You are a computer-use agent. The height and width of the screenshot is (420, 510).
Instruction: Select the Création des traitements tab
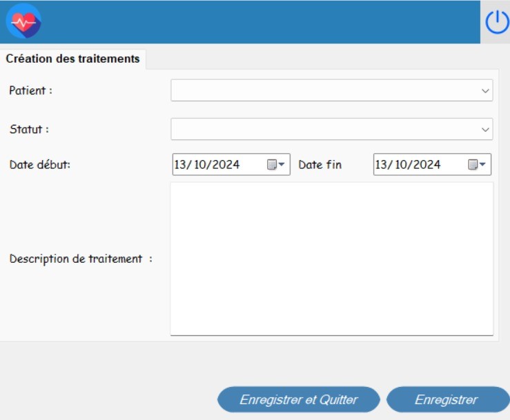click(72, 59)
